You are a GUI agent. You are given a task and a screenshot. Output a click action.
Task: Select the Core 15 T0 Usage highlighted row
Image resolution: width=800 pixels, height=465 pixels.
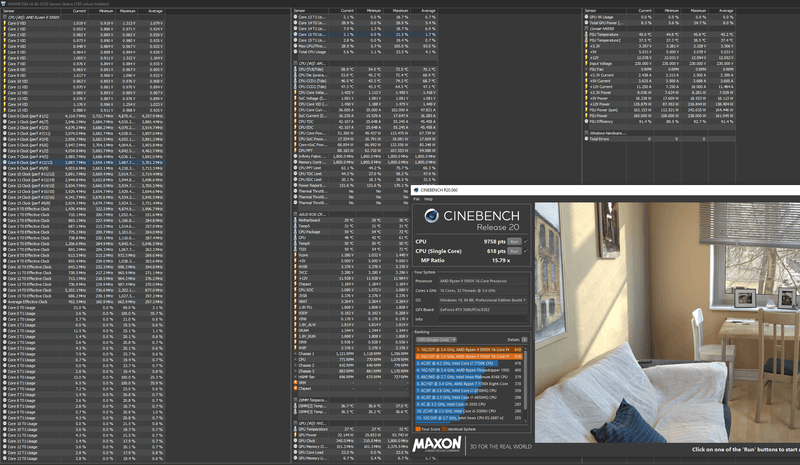click(x=365, y=34)
